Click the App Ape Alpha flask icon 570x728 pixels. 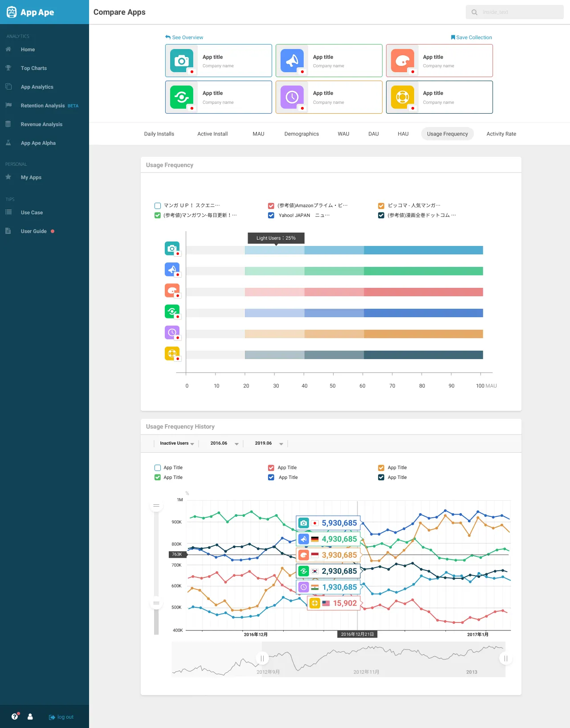[8, 143]
